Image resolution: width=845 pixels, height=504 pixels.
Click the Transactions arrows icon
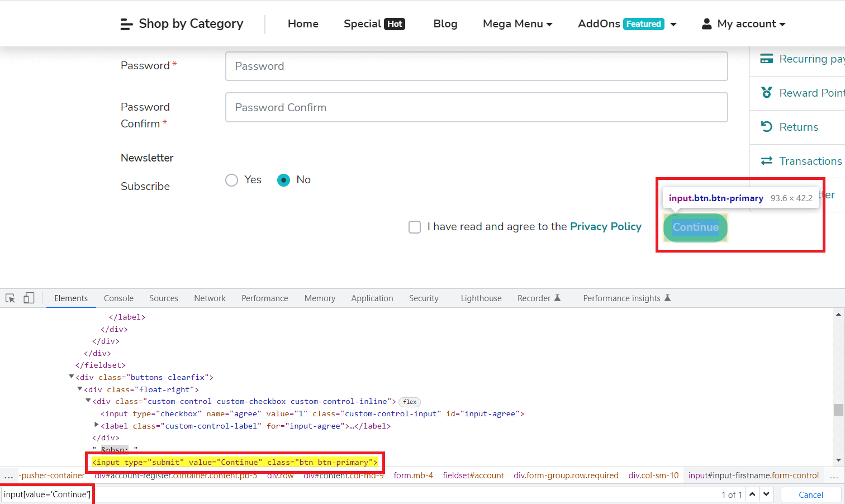click(x=766, y=161)
